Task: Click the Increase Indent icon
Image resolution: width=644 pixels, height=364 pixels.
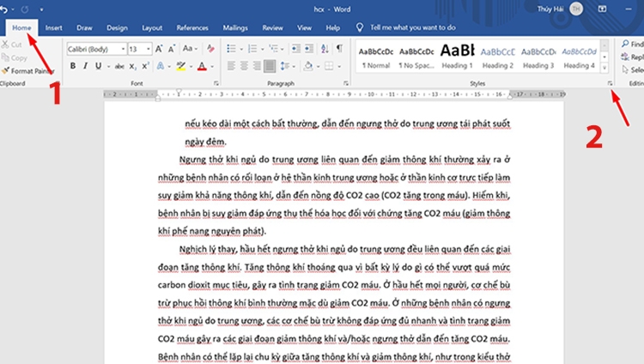Action: point(309,49)
